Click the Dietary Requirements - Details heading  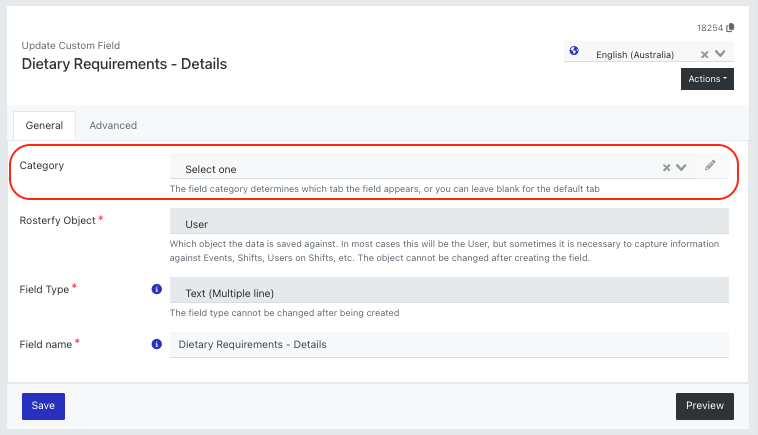[124, 64]
